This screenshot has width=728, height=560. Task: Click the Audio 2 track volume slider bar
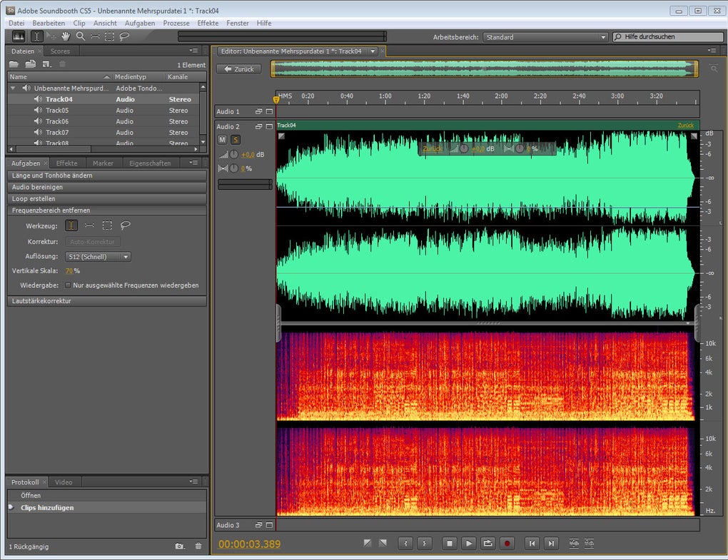tap(244, 184)
